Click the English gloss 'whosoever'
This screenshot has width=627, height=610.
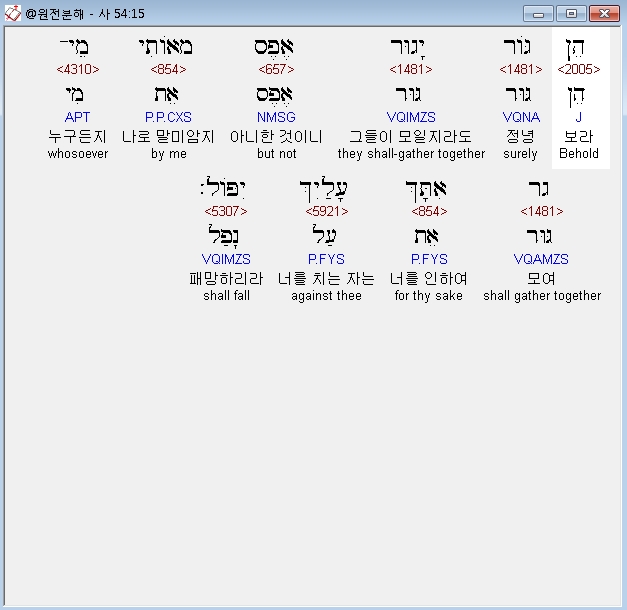coord(78,154)
